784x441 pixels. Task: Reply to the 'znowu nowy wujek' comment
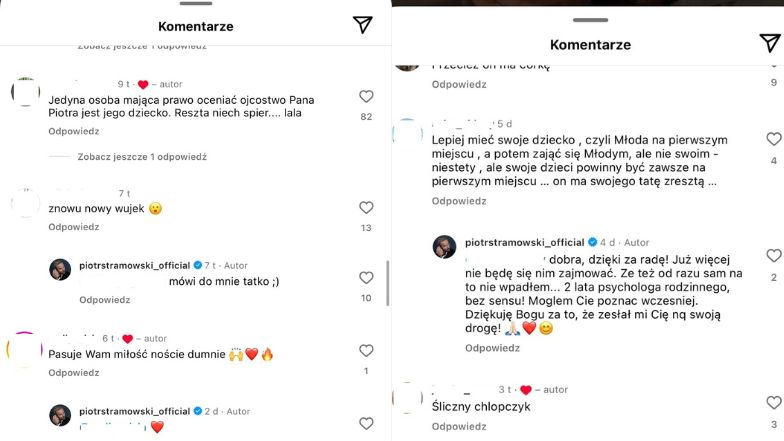(x=74, y=227)
